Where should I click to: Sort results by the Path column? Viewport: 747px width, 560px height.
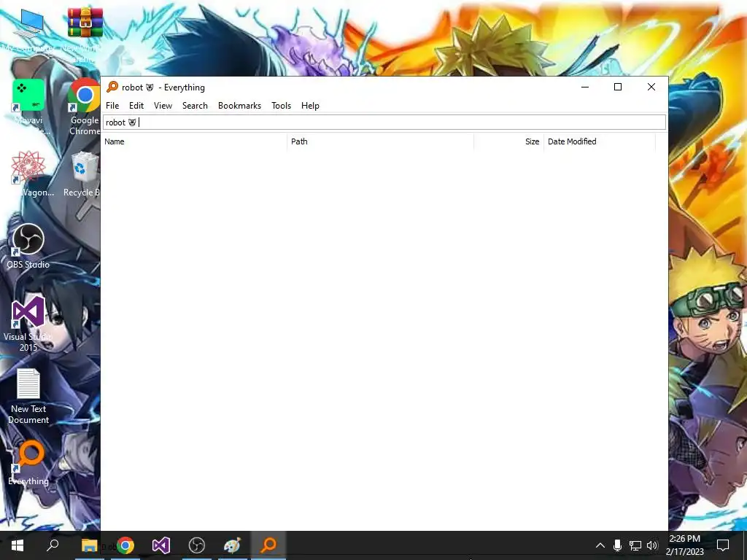[x=380, y=141]
